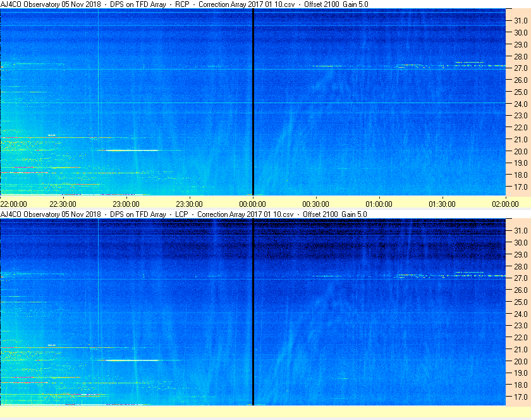
Task: Click the 01:30:00 time axis label
Action: 442,204
